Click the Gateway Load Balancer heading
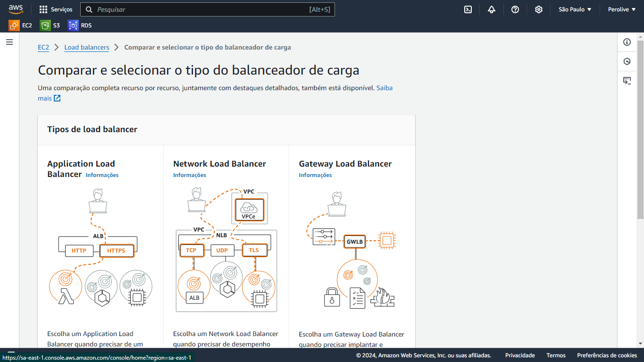644x362 pixels. 345,164
